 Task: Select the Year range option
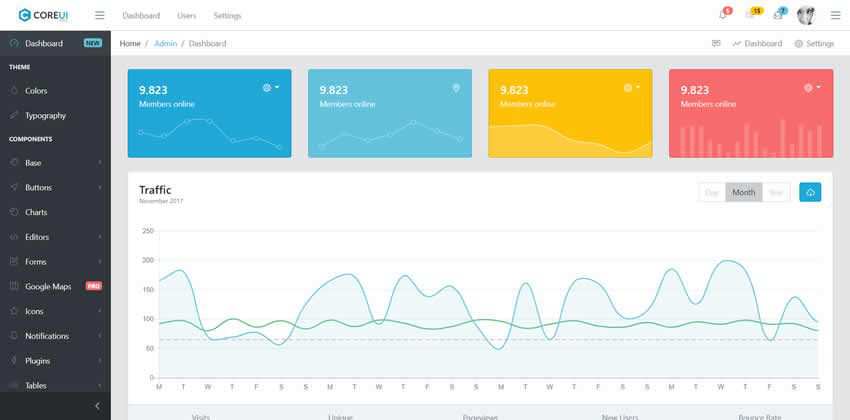pyautogui.click(x=776, y=192)
